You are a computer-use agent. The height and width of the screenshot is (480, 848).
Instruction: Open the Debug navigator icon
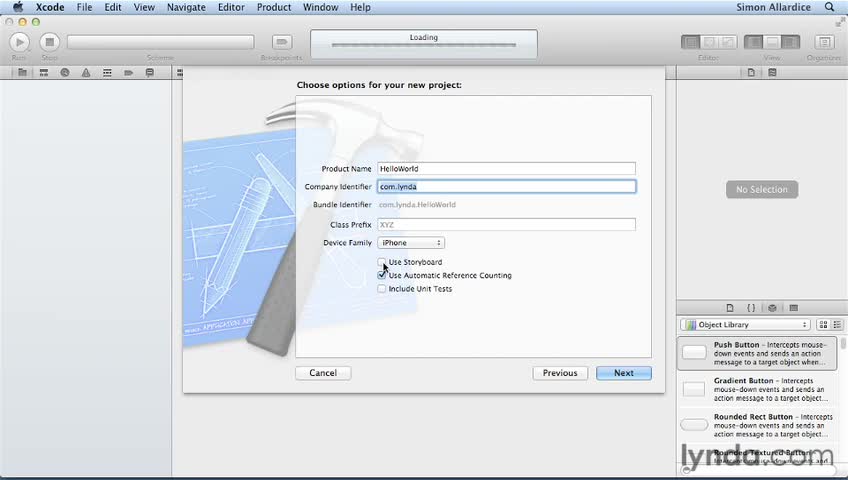(x=107, y=72)
